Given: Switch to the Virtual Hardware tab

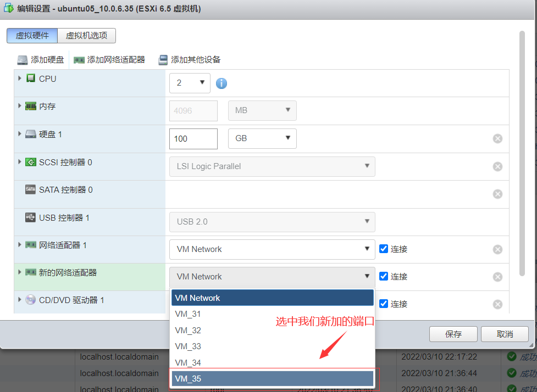Looking at the screenshot, I should click(32, 36).
